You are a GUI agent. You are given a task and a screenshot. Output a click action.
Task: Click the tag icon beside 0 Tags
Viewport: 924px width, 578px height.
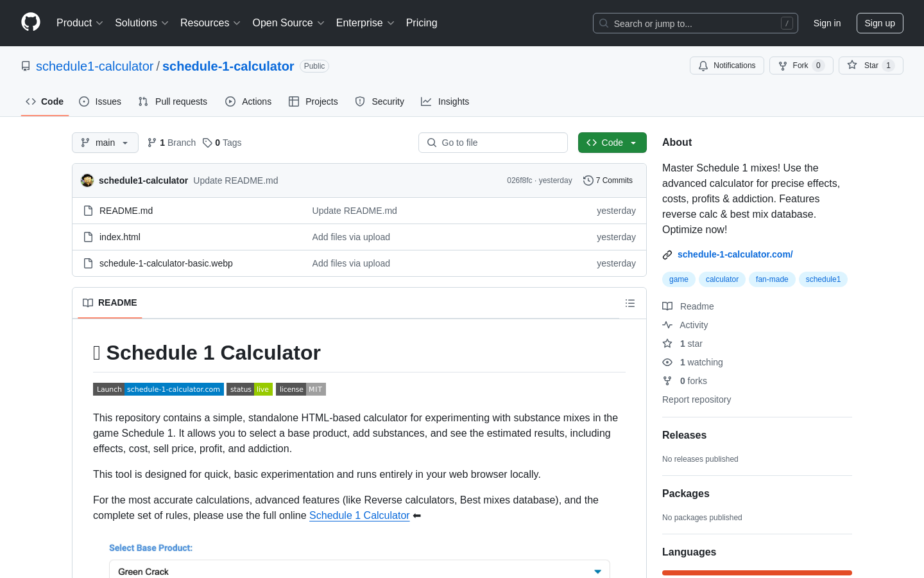click(x=207, y=143)
